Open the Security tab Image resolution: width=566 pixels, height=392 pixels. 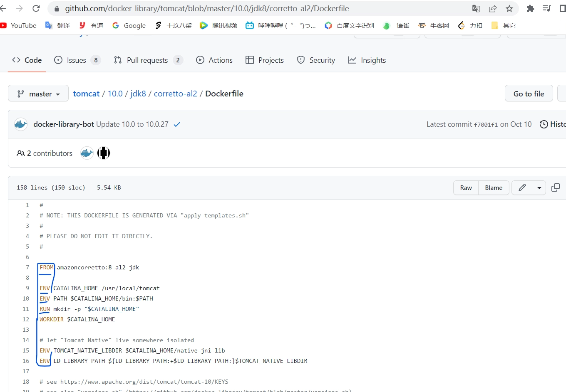coord(316,60)
